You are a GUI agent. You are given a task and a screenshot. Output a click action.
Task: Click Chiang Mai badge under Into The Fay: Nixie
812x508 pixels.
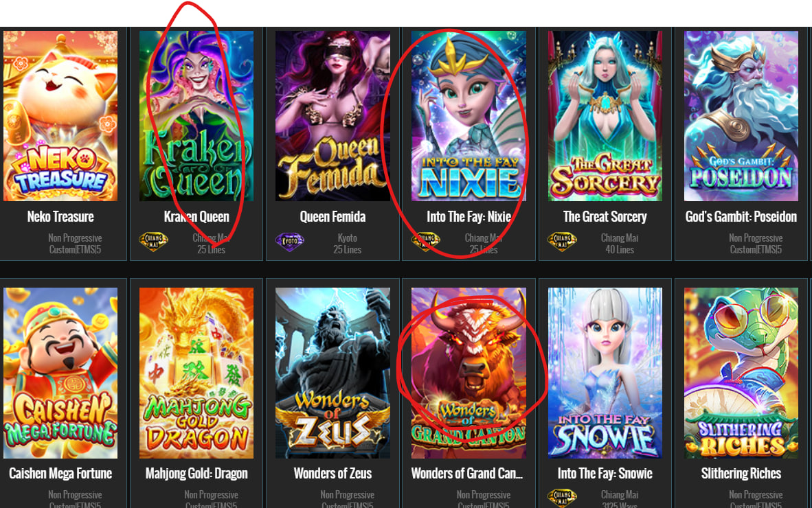pyautogui.click(x=426, y=241)
